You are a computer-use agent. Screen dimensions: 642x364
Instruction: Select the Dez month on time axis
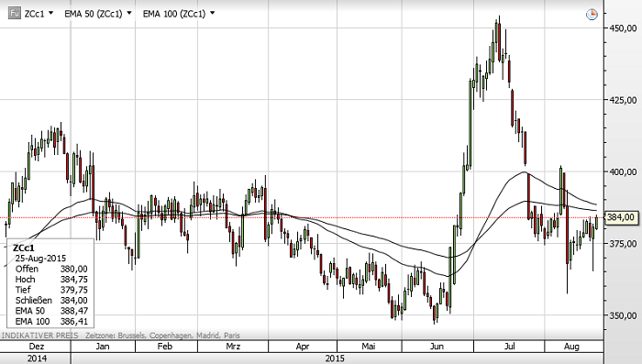[37, 347]
